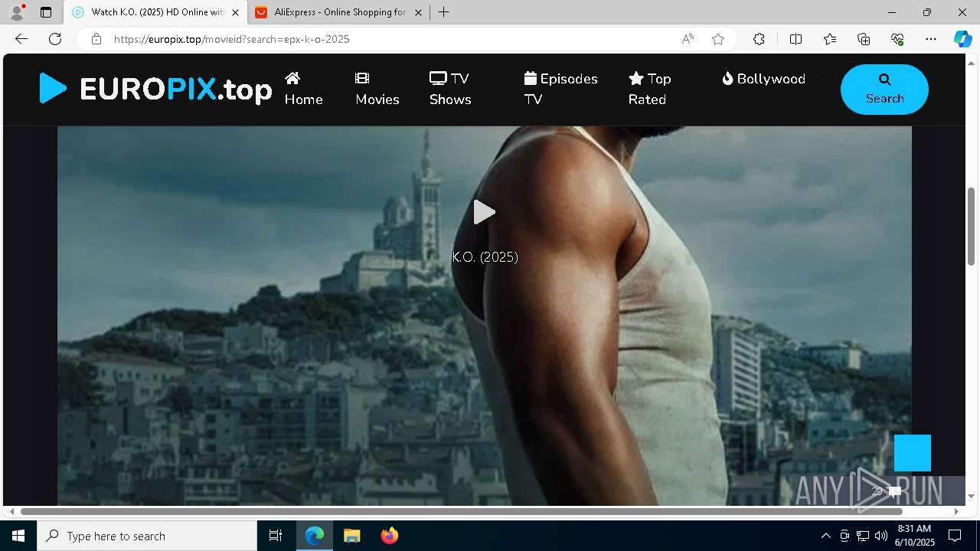
Task: Open the Home navigation link
Action: click(x=303, y=89)
